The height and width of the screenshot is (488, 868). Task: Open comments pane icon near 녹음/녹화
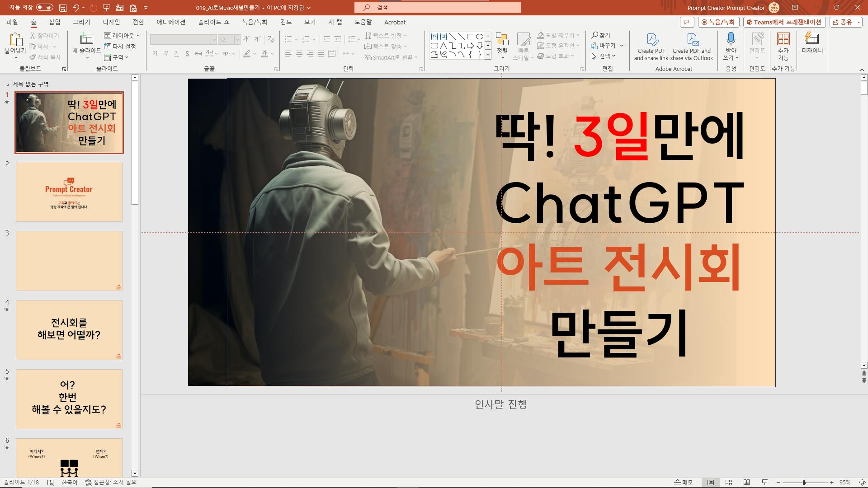click(x=687, y=22)
